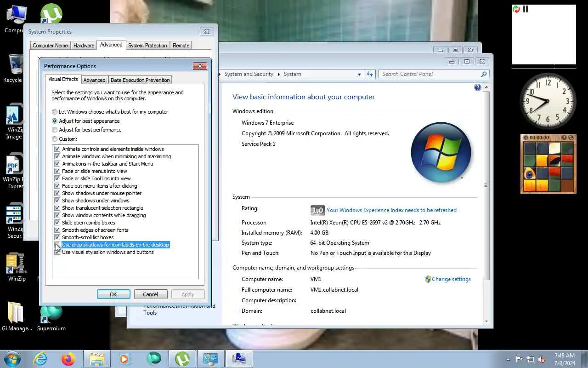Select the WinZip Secure desktop shortcut
The height and width of the screenshot is (368, 588).
(15, 222)
